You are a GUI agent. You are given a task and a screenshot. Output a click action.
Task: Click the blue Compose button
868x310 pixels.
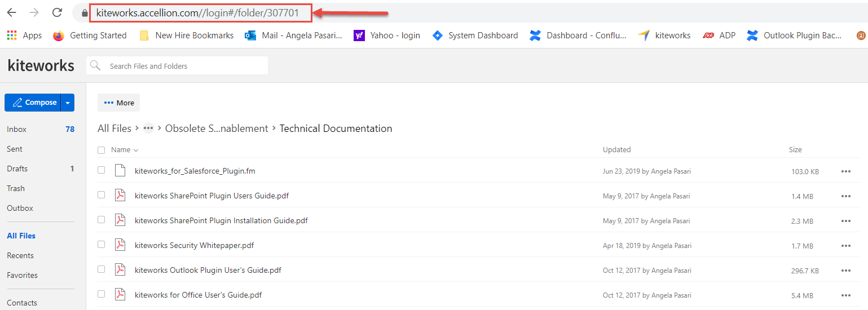pyautogui.click(x=33, y=103)
